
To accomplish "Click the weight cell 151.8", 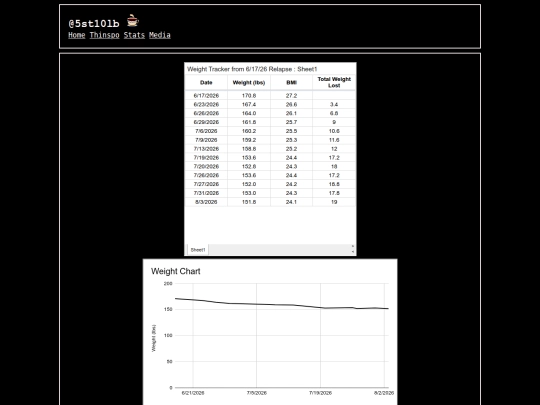I will point(249,202).
